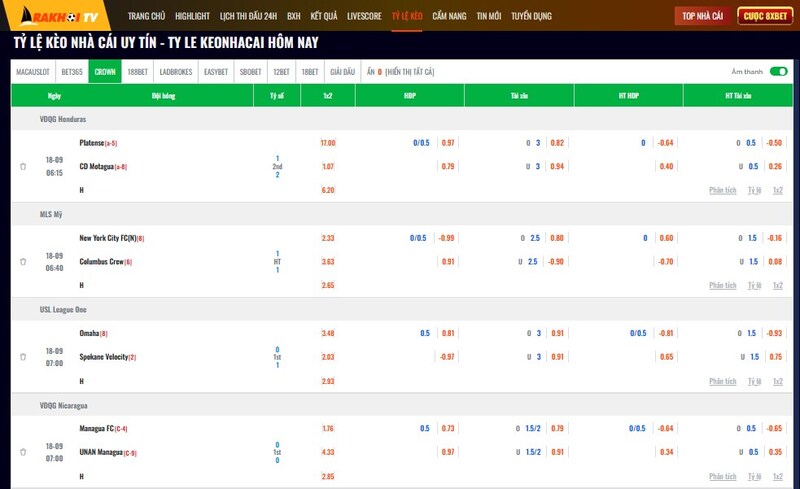
Task: Click the trash icon for Platense match
Action: pos(23,166)
